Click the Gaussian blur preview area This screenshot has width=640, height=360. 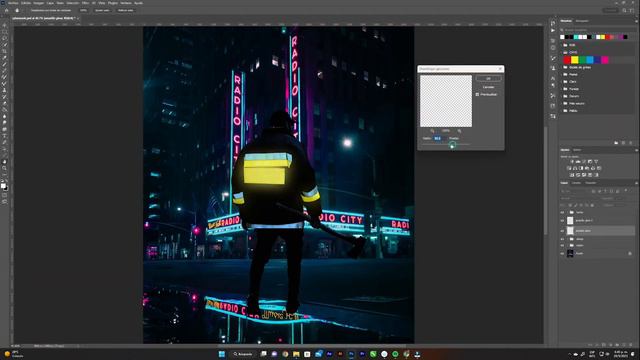coord(446,101)
